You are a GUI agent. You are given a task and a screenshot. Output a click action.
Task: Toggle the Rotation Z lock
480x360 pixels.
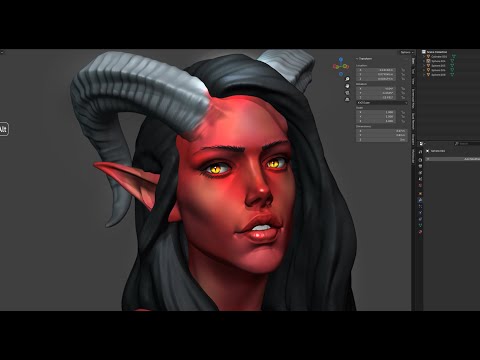(403, 98)
